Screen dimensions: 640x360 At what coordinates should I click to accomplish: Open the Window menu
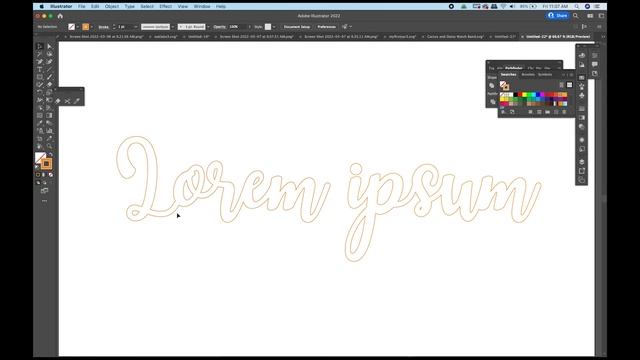(x=202, y=7)
